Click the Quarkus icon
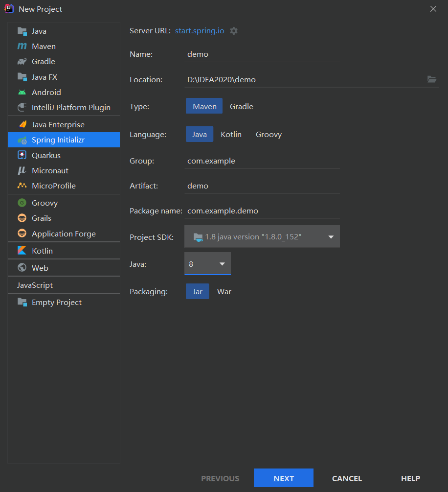 pyautogui.click(x=22, y=155)
